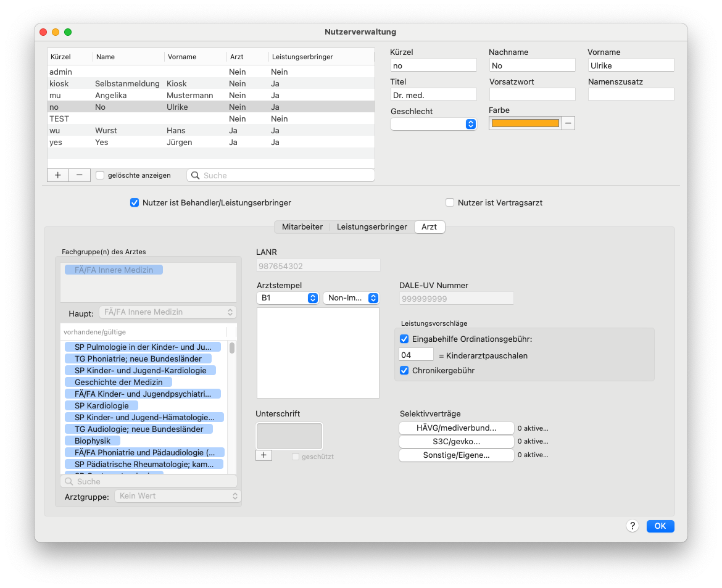The height and width of the screenshot is (588, 722).
Task: Open the Geschlecht dropdown
Action: point(433,124)
